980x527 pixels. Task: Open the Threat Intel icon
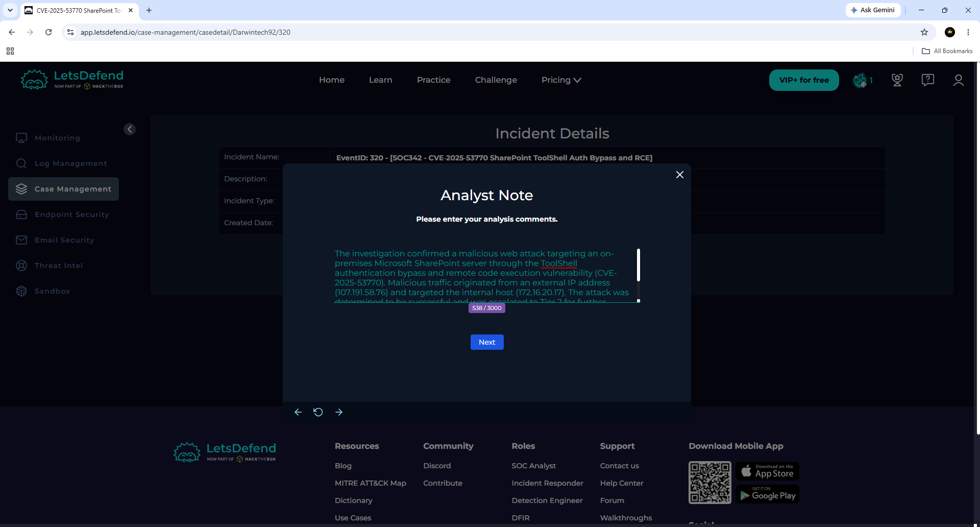[21, 266]
